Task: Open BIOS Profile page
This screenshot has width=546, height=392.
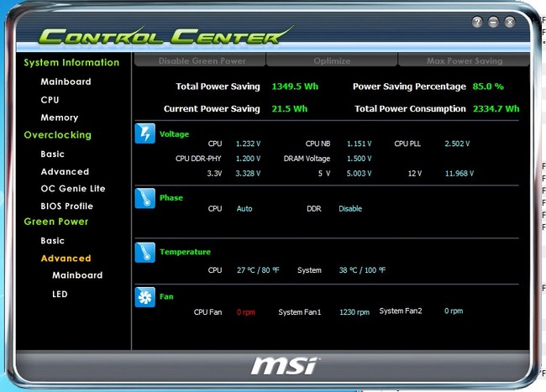Action: [67, 206]
